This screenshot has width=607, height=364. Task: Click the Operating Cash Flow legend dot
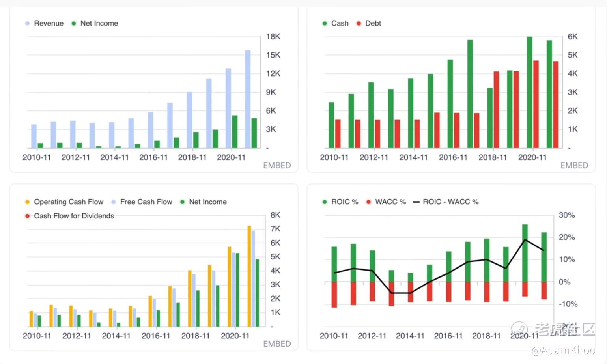pyautogui.click(x=27, y=202)
